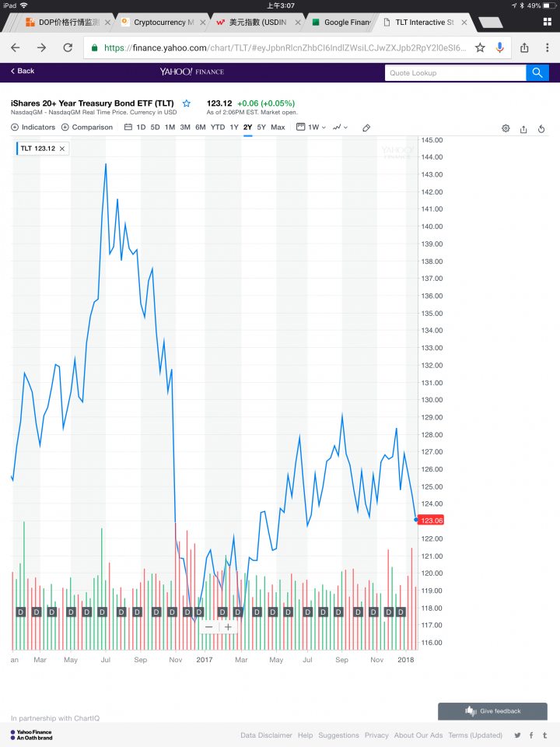Expand the chart type line dropdown
Viewport: 560px width, 747px height.
click(x=341, y=127)
